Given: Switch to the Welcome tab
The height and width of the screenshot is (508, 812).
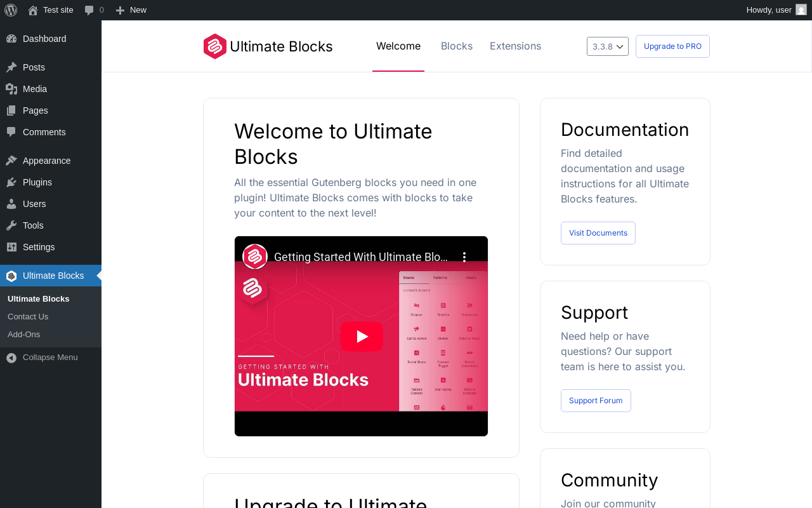Looking at the screenshot, I should pos(398,46).
